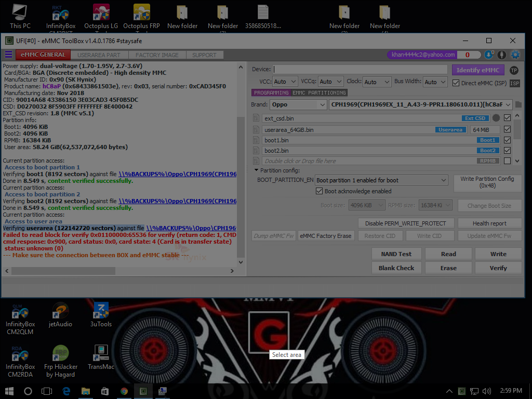532x399 pixels.
Task: Open the 64 MiB userarea size field
Action: (x=485, y=129)
